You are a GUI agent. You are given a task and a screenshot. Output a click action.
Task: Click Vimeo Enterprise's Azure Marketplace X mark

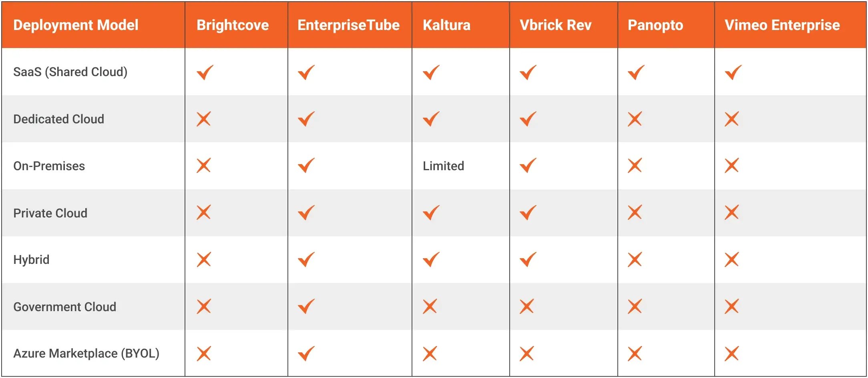click(732, 354)
